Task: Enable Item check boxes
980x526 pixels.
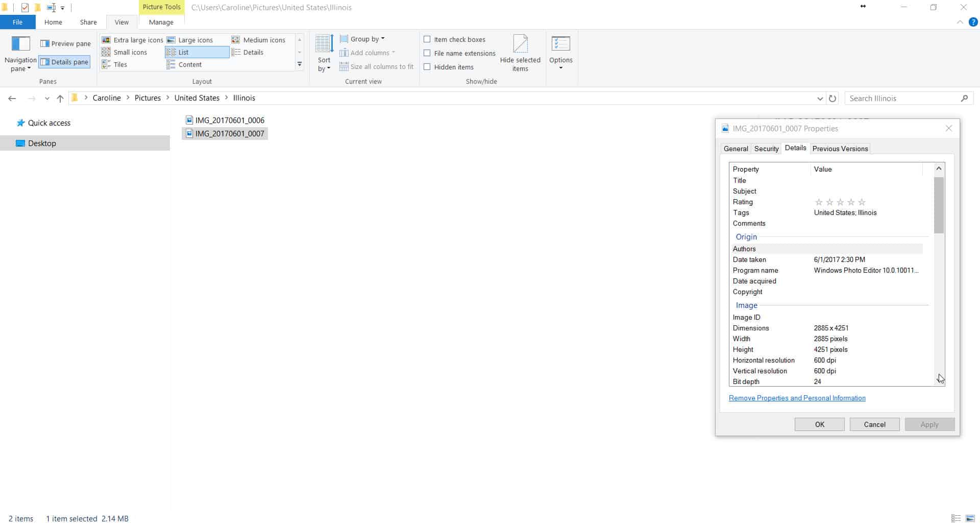Action: [427, 39]
